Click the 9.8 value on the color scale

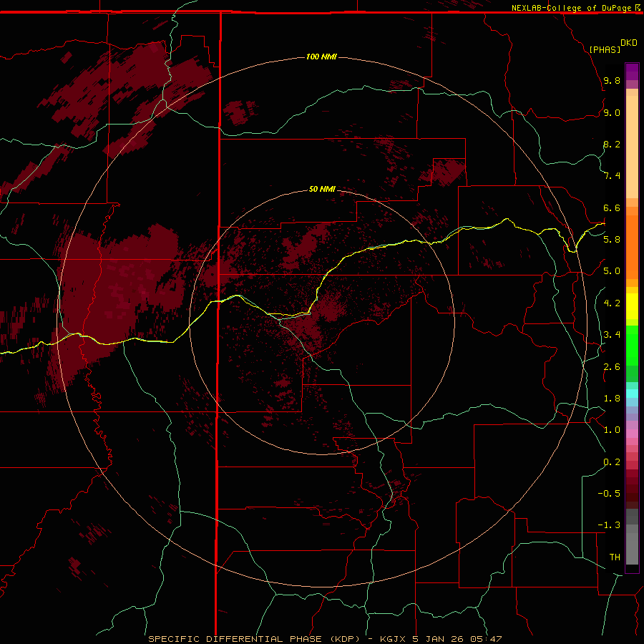point(612,80)
